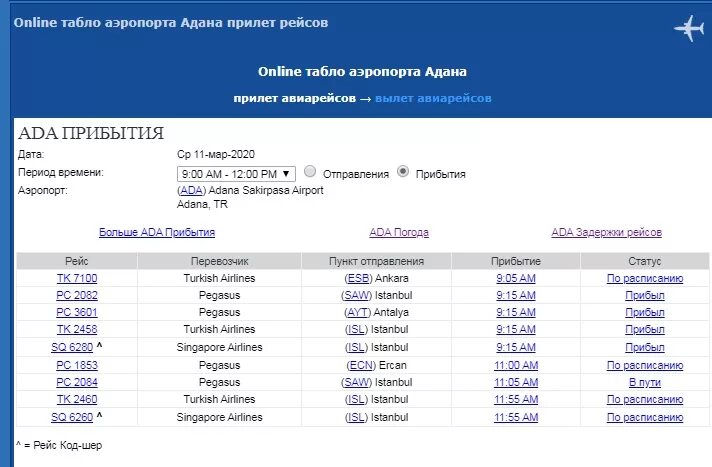The image size is (712, 467).
Task: Click 9:15 AM arrival for SQ 6280
Action: (x=516, y=347)
